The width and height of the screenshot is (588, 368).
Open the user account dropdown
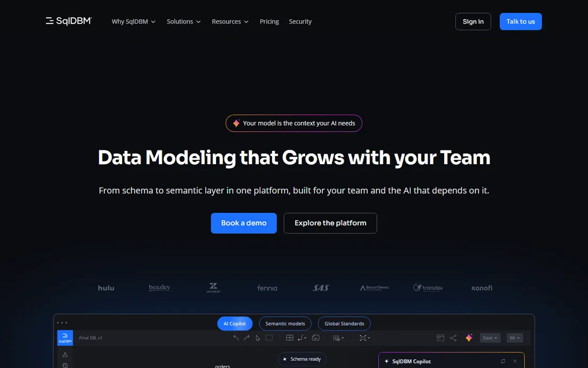[x=514, y=338]
